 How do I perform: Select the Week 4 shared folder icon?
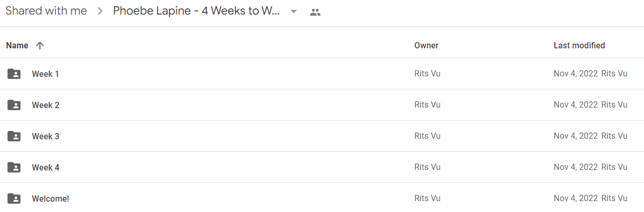(14, 167)
